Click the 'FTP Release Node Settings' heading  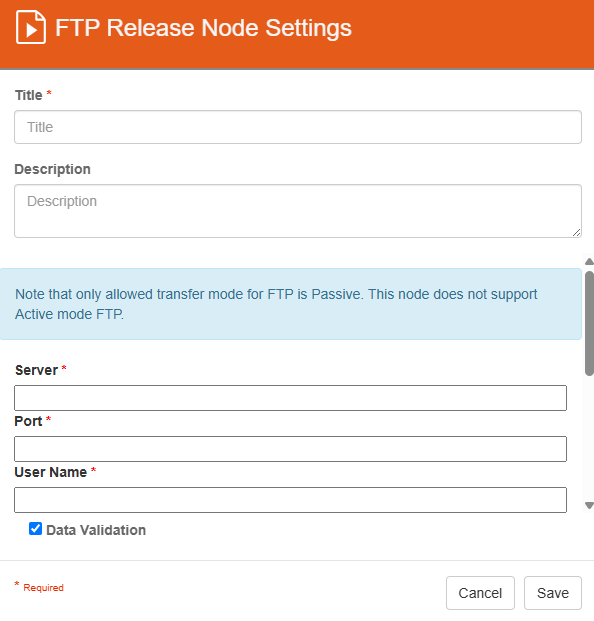[203, 28]
